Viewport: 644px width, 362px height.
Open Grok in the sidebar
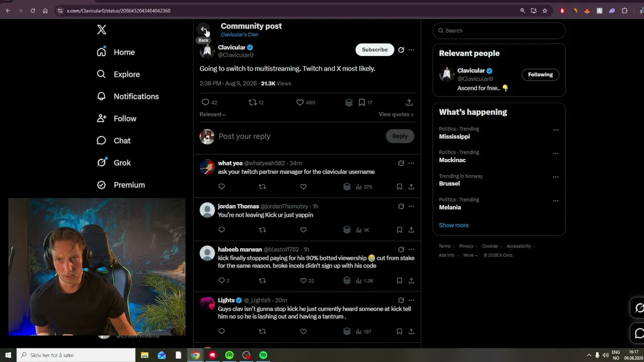point(114,163)
